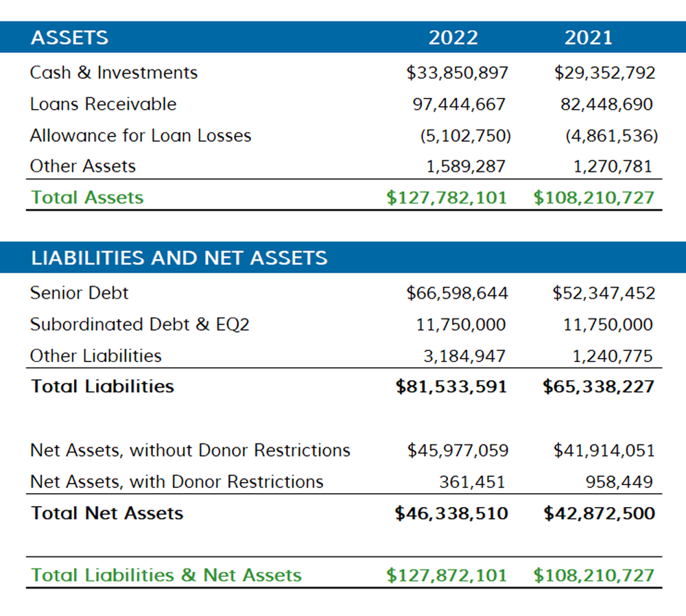This screenshot has height=616, width=686.
Task: Select value $29,352,792
Action: [x=604, y=73]
